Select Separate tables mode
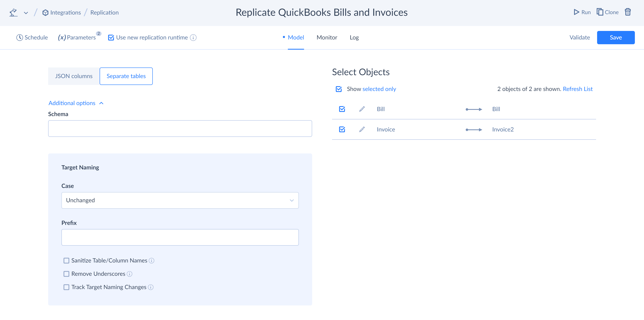644x320 pixels. [x=126, y=76]
